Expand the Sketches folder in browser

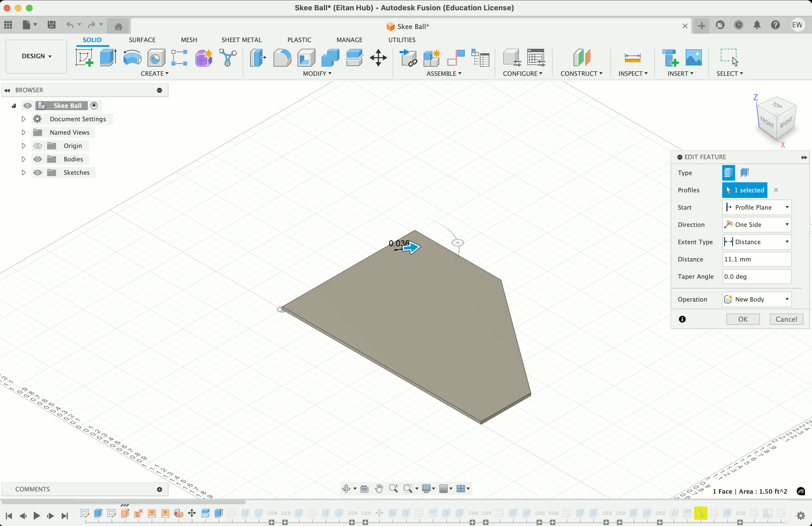point(23,173)
